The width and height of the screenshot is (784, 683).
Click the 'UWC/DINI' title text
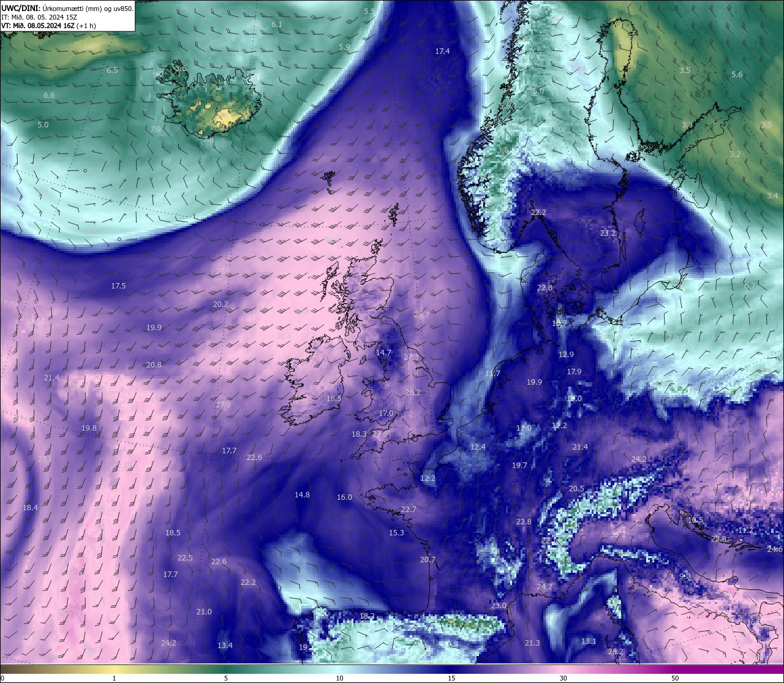(21, 8)
